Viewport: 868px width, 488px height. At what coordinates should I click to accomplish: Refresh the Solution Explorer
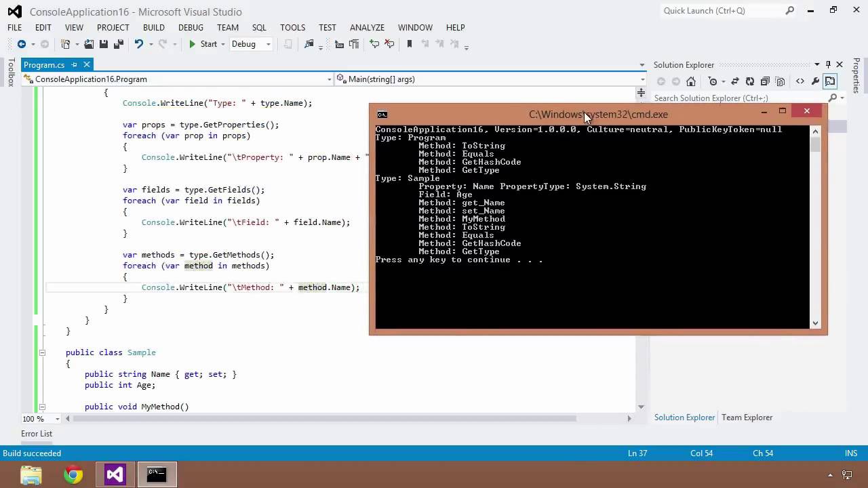pos(750,81)
